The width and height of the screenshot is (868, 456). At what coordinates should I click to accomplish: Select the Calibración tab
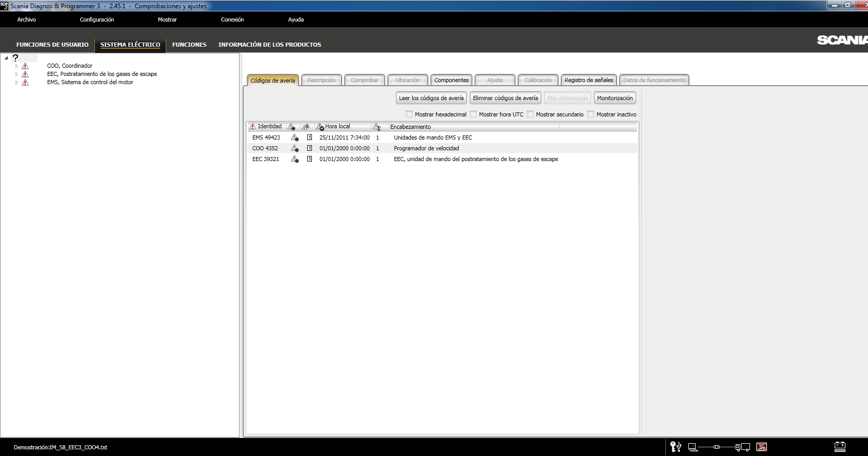[x=538, y=80]
